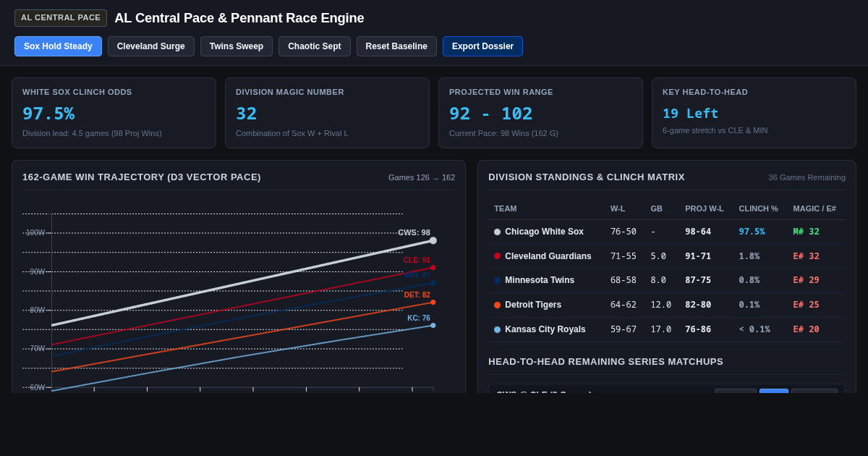Click the 97.5% clinch cell in standings
Viewport: 868px width, 456px height.
point(752,232)
